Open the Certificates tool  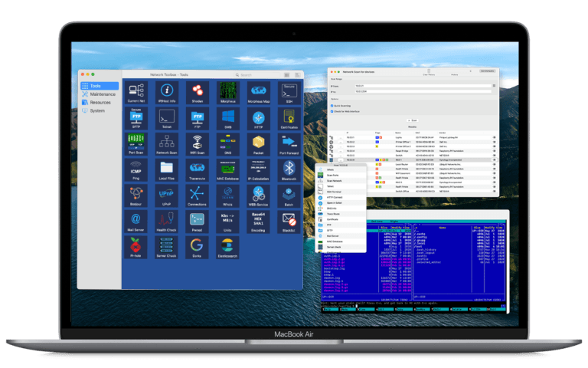click(289, 118)
